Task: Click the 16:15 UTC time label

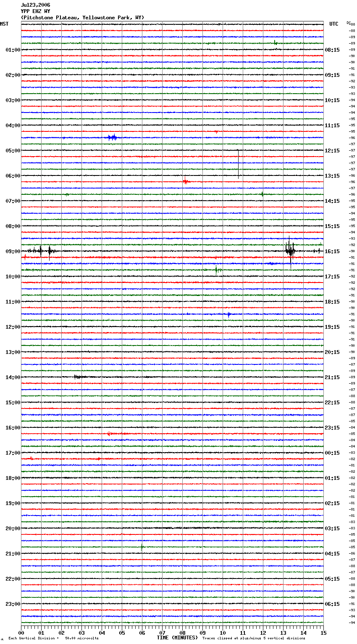Action: point(332,251)
